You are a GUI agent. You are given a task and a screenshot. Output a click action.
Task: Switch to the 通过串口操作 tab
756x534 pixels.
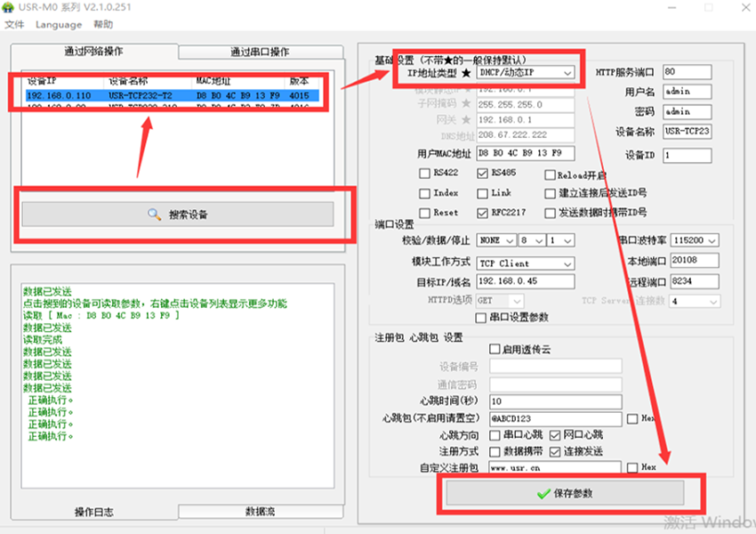pos(260,52)
